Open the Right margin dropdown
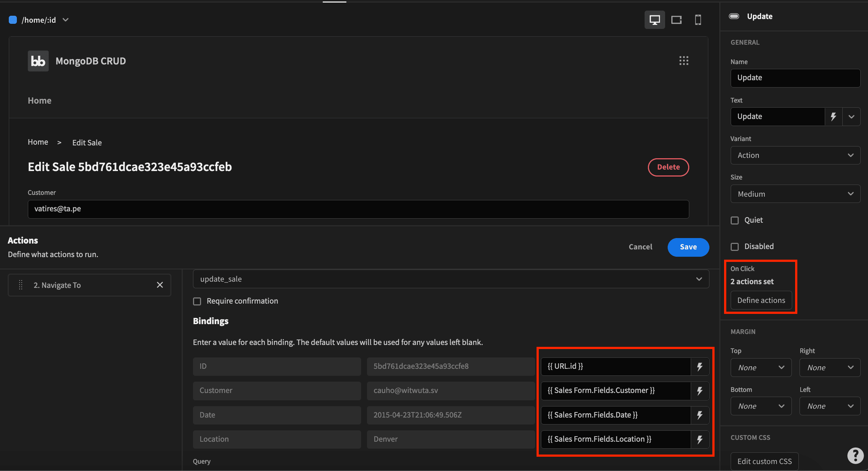 point(830,368)
